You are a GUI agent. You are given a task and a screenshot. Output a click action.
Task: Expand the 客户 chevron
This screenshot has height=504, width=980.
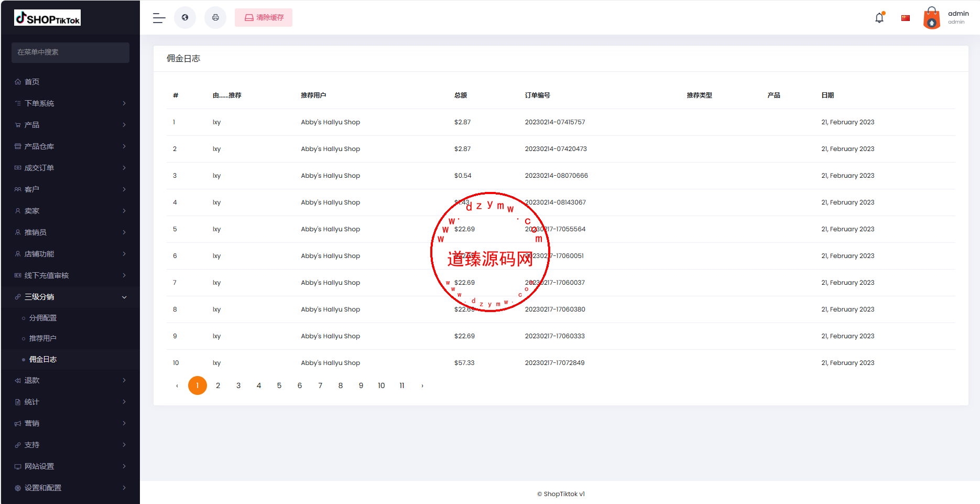[x=124, y=189]
